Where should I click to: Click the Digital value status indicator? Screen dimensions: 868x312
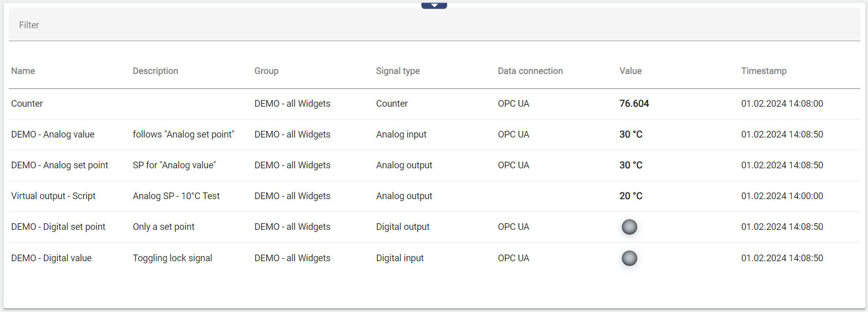pos(629,258)
